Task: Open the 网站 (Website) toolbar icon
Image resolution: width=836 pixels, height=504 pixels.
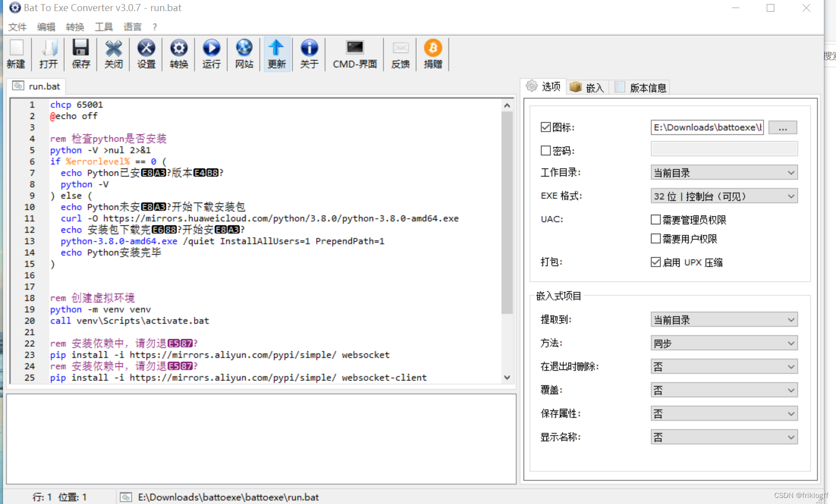Action: click(244, 54)
